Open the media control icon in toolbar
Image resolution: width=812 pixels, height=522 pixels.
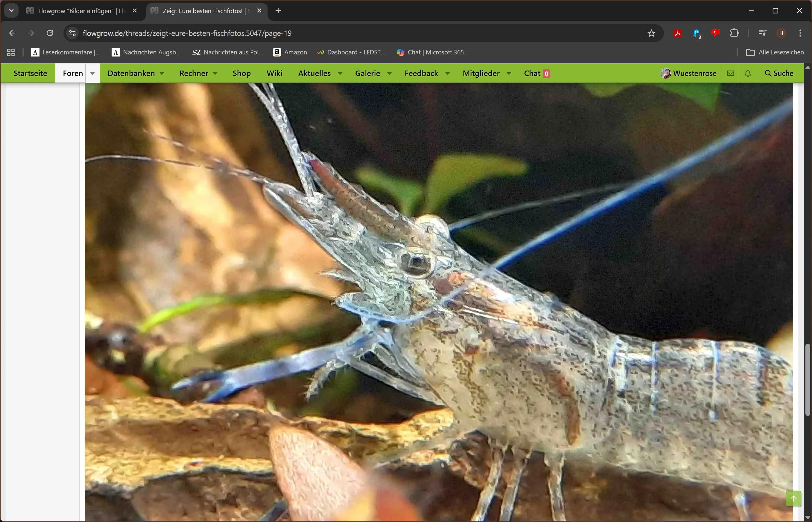click(x=762, y=33)
